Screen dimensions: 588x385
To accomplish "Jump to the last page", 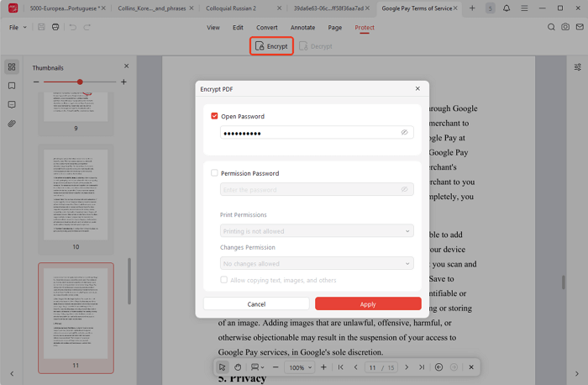I will 422,367.
